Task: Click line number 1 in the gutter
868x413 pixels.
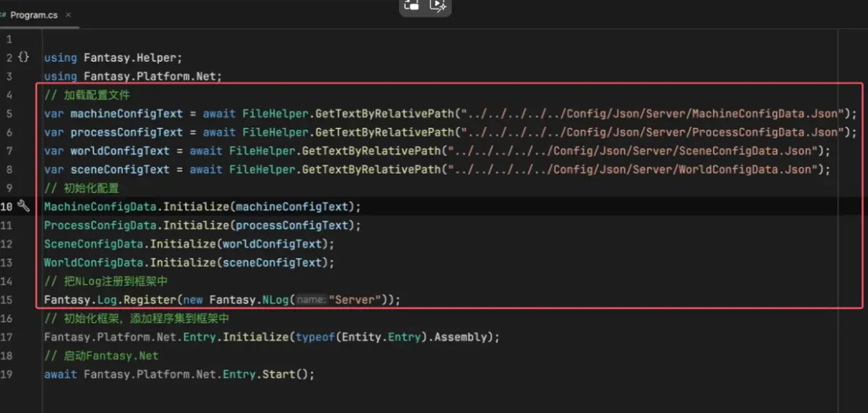Action: point(9,39)
